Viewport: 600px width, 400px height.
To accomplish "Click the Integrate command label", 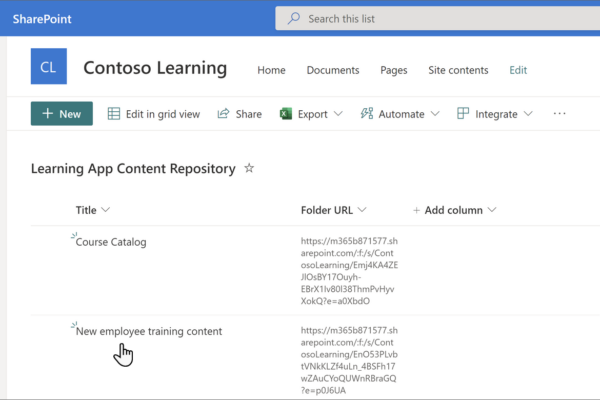I will click(x=496, y=114).
